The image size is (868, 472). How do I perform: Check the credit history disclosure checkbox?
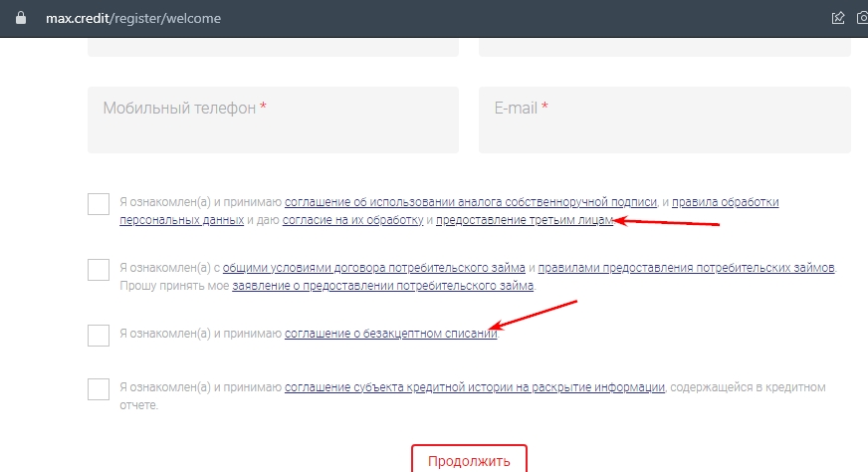point(99,389)
